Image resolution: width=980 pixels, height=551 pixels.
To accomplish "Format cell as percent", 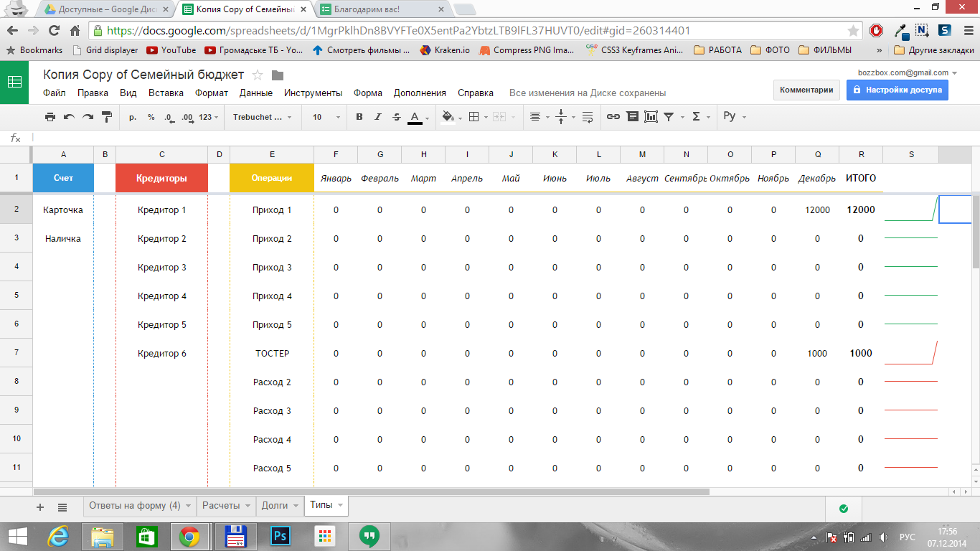I will [x=151, y=117].
